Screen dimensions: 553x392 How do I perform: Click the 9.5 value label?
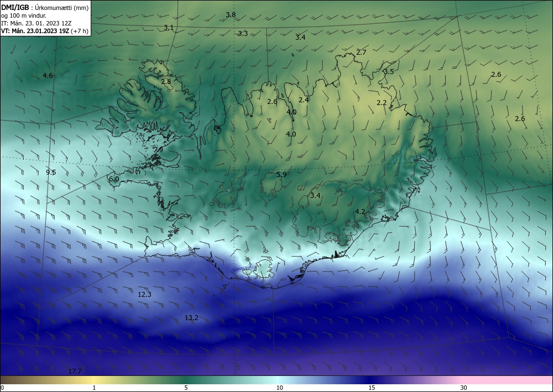coord(51,173)
